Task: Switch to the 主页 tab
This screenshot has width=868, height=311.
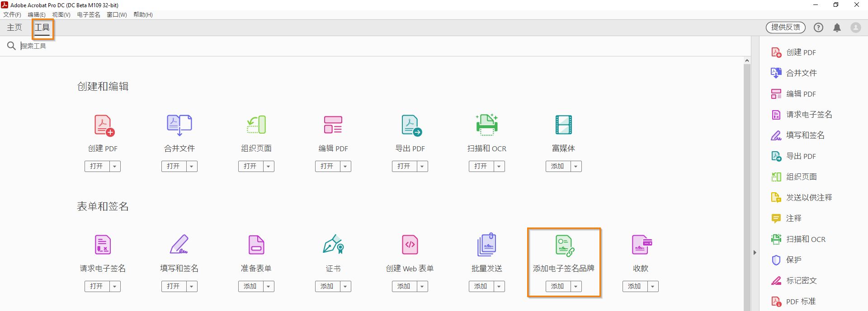Action: pos(14,28)
